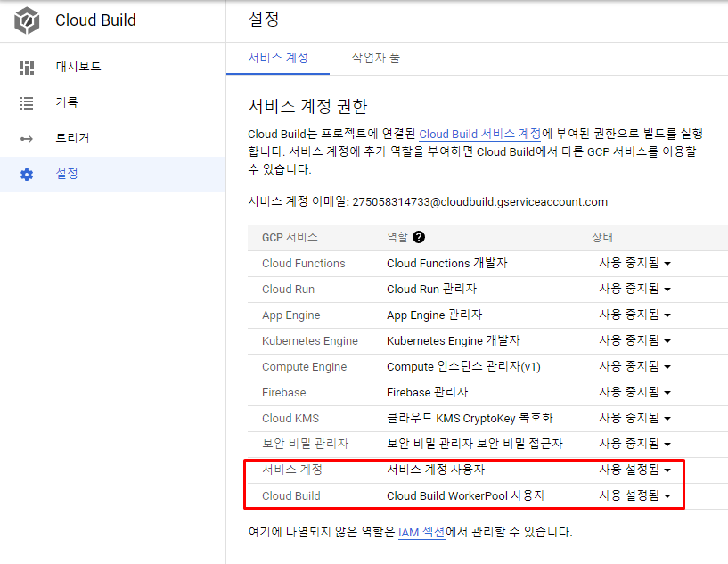728x564 pixels.
Task: Open status dropdown for Firebase
Action: tap(634, 392)
